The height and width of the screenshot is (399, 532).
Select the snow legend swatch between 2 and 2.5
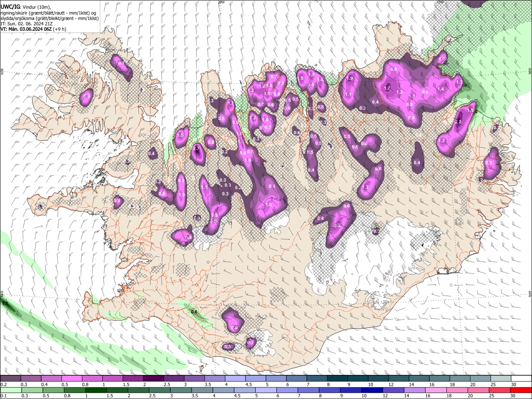pos(153,379)
